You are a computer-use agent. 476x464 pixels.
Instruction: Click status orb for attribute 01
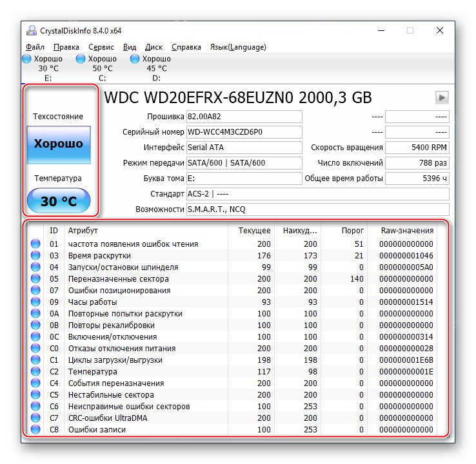[35, 244]
